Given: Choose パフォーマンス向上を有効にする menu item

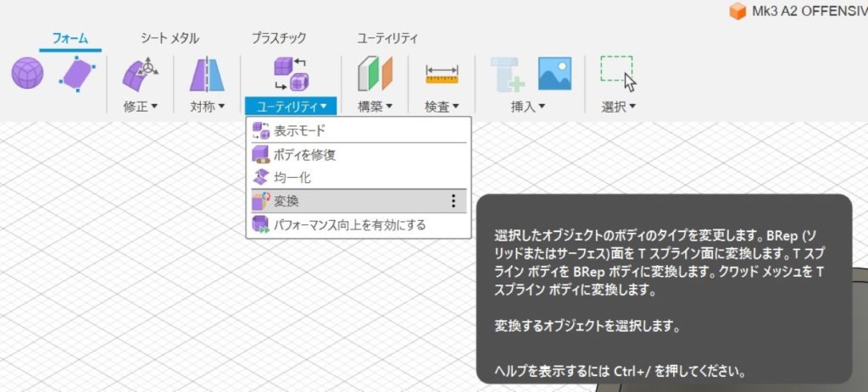Looking at the screenshot, I should pyautogui.click(x=349, y=225).
